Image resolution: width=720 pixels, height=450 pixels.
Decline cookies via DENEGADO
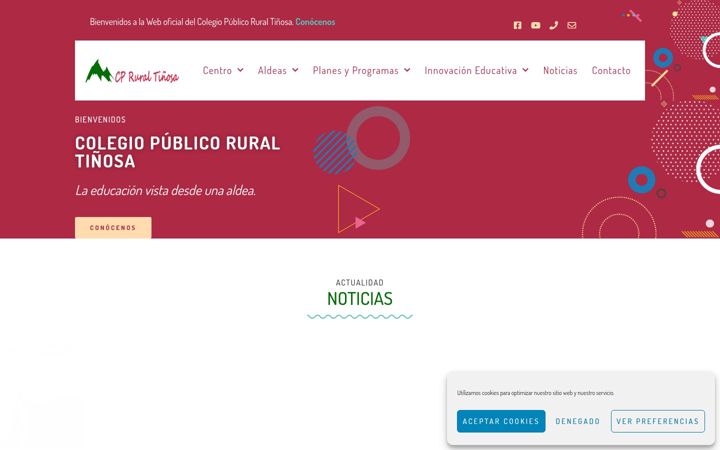point(578,421)
